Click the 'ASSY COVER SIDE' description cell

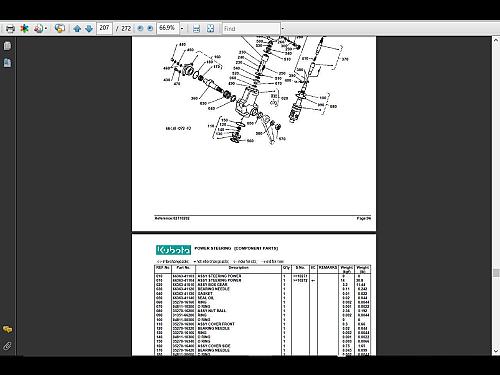[214, 346]
